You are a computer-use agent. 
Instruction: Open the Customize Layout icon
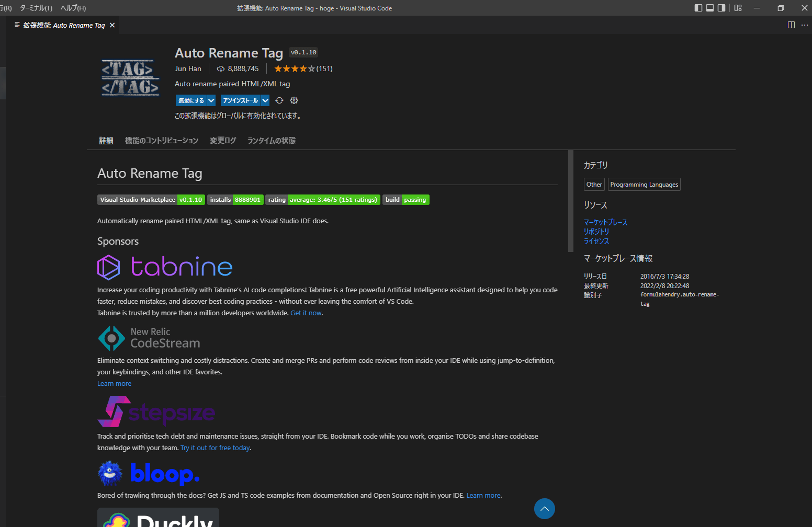[x=738, y=8]
